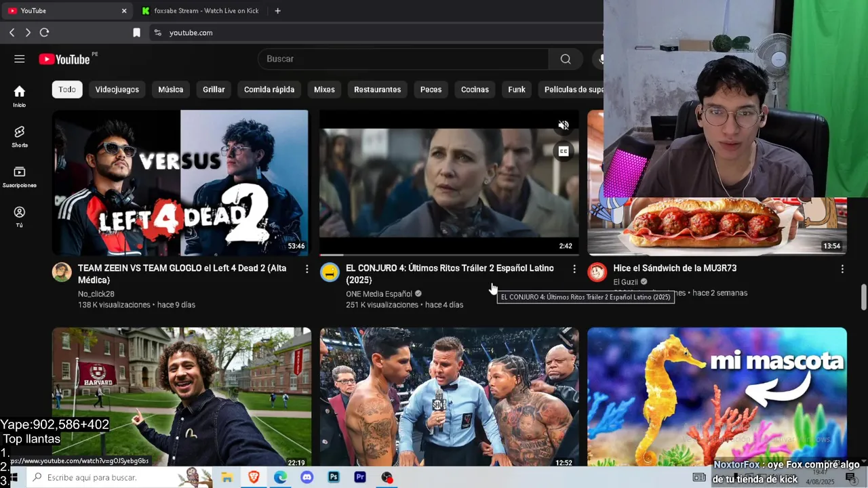This screenshot has width=868, height=488.
Task: Open the Left 4 Dead 2 versus thumbnail
Action: coord(180,183)
